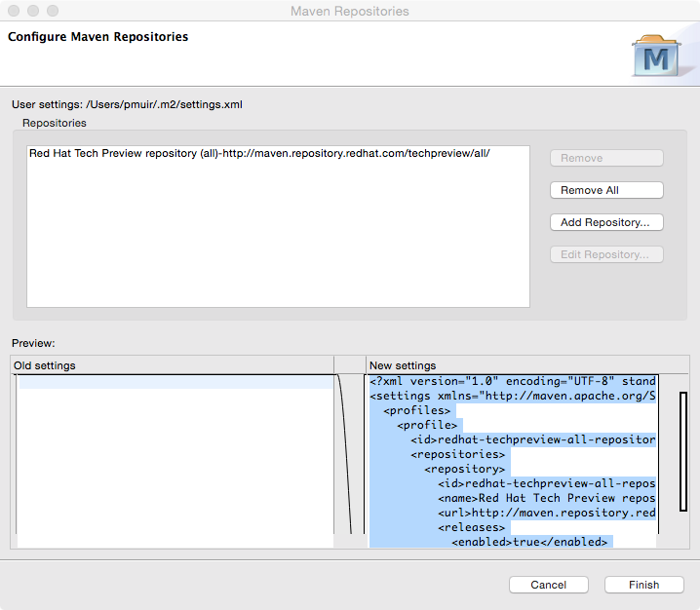Image resolution: width=700 pixels, height=610 pixels.
Task: Click the Remove button
Action: pyautogui.click(x=605, y=158)
